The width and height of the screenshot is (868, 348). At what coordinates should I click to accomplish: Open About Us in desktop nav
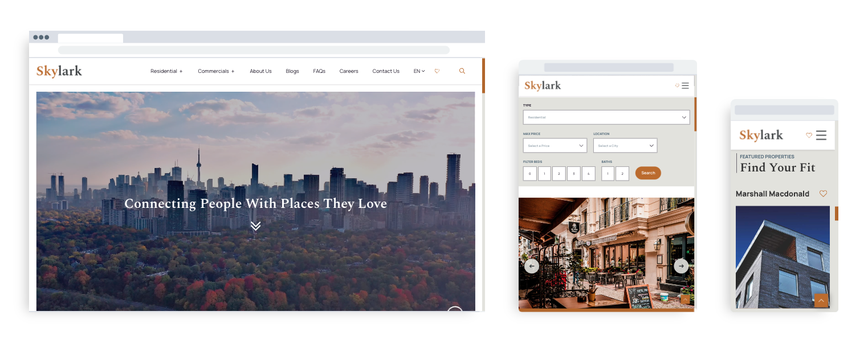point(260,71)
